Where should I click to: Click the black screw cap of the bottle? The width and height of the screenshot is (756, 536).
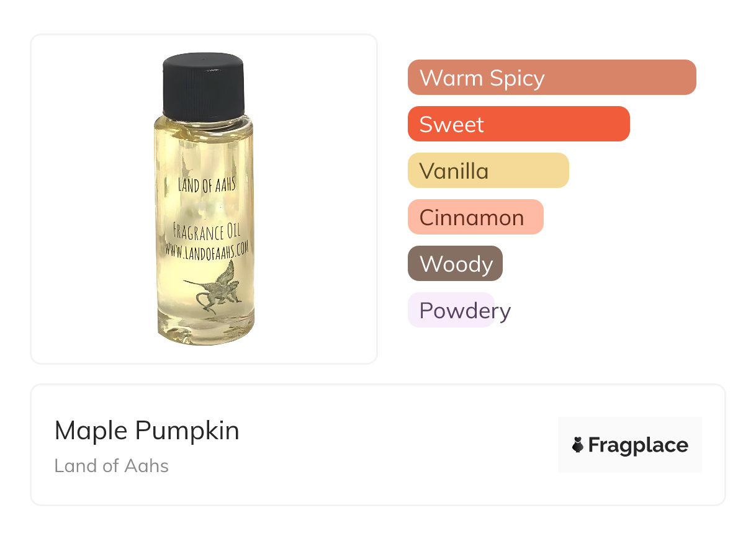click(x=204, y=86)
